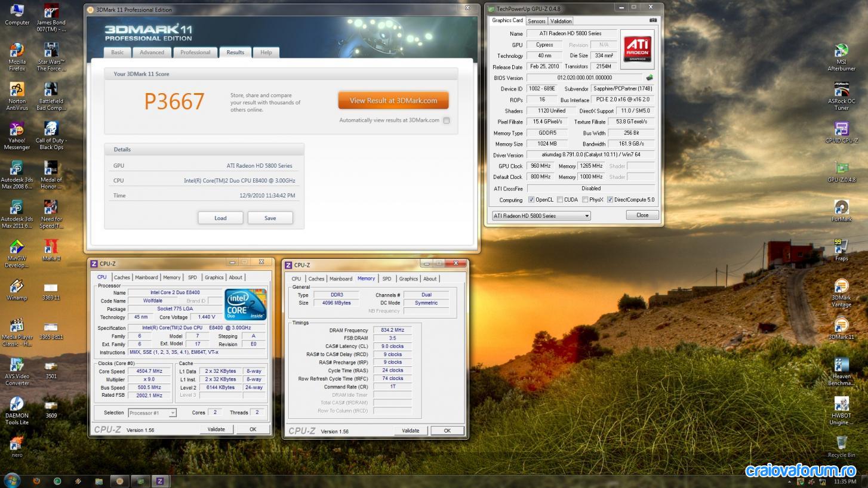Viewport: 868px width, 488px height.
Task: Toggle DirectCompute 5.0 checkbox
Action: click(610, 200)
